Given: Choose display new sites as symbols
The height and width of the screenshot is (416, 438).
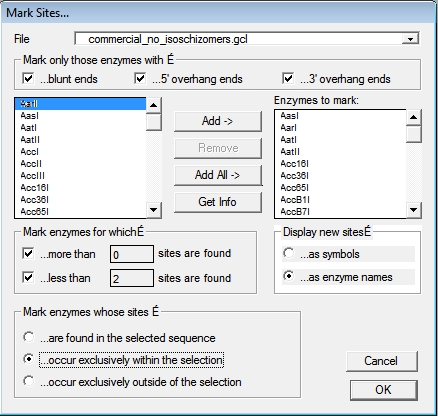Looking at the screenshot, I should point(289,253).
